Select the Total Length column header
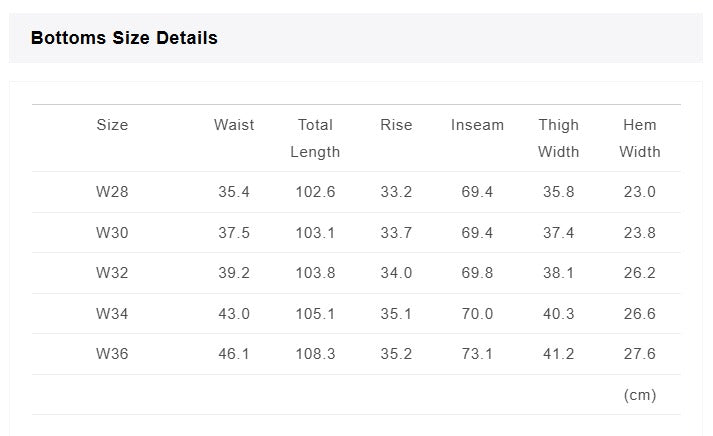This screenshot has height=436, width=713. (315, 138)
